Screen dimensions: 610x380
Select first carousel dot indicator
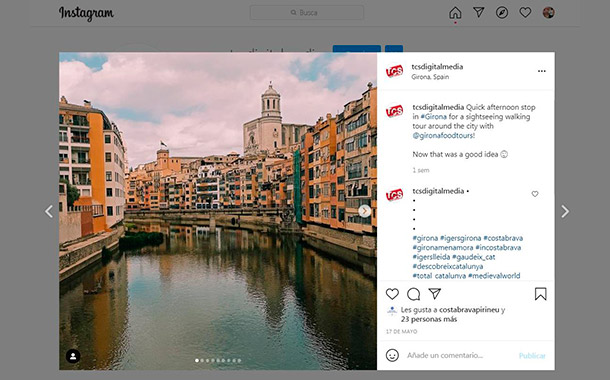point(197,361)
